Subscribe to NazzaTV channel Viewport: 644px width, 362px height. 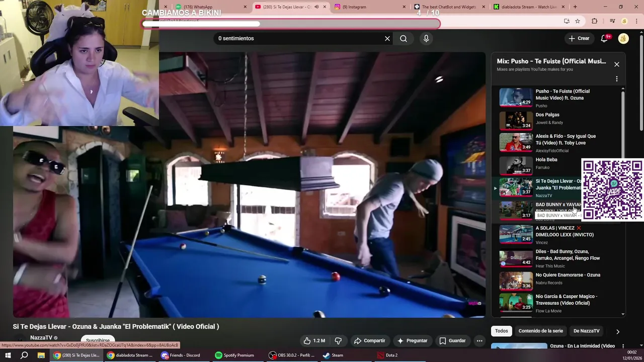point(98,340)
